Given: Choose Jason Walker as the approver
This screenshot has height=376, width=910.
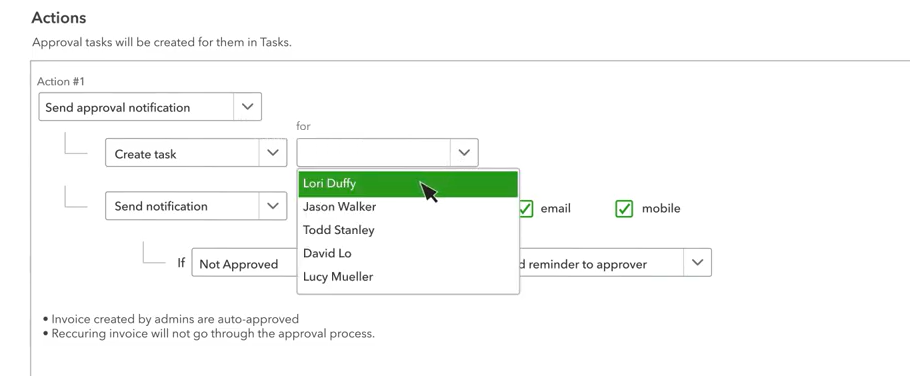Looking at the screenshot, I should point(408,207).
